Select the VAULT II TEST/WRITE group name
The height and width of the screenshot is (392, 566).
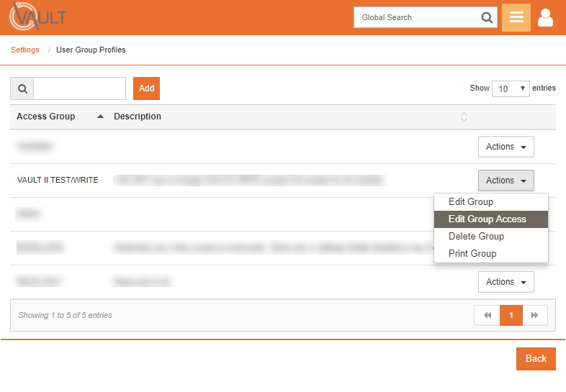tap(58, 180)
